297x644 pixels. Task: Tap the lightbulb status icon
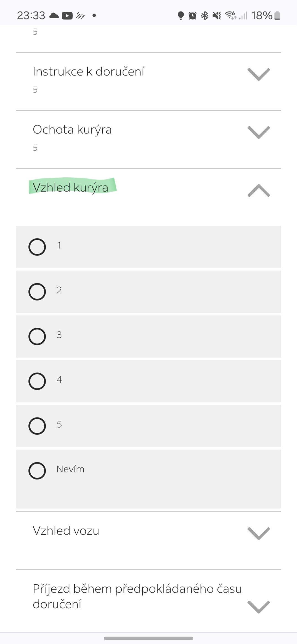coord(181,16)
